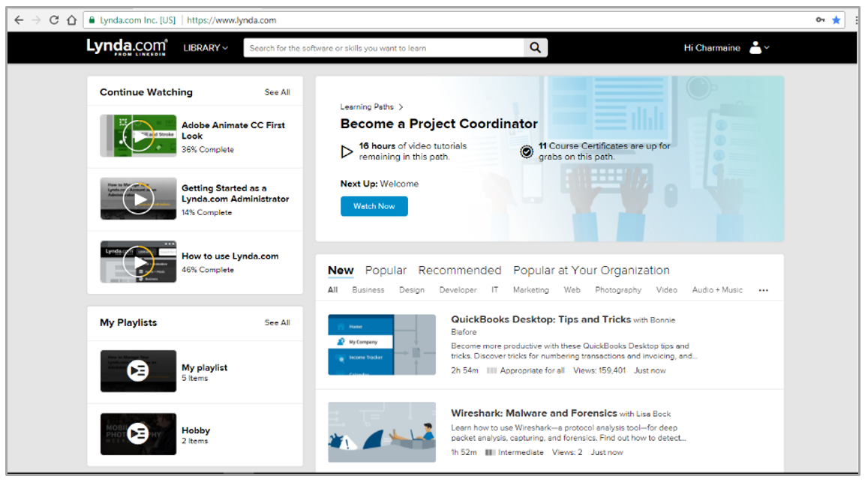
Task: Open the My playlist thumbnail icon
Action: click(138, 371)
